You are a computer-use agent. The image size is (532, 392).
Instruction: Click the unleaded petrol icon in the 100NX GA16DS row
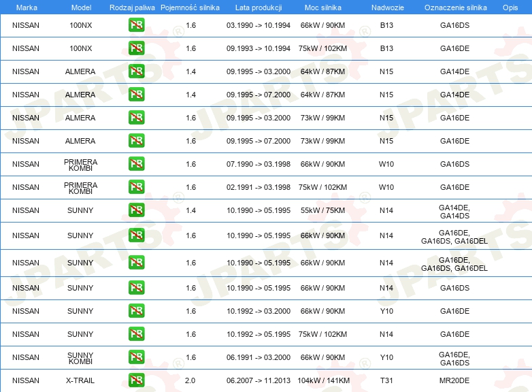(136, 24)
